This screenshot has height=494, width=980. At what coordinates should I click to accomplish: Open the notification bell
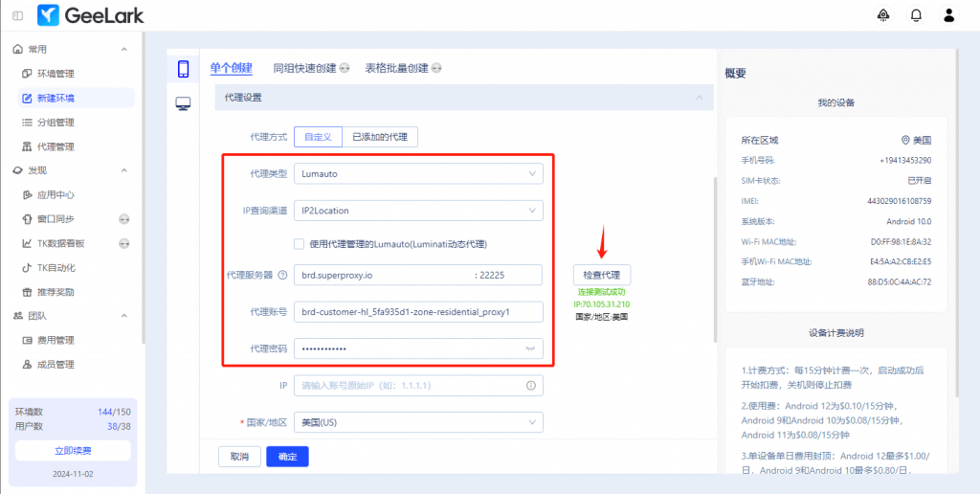(916, 15)
